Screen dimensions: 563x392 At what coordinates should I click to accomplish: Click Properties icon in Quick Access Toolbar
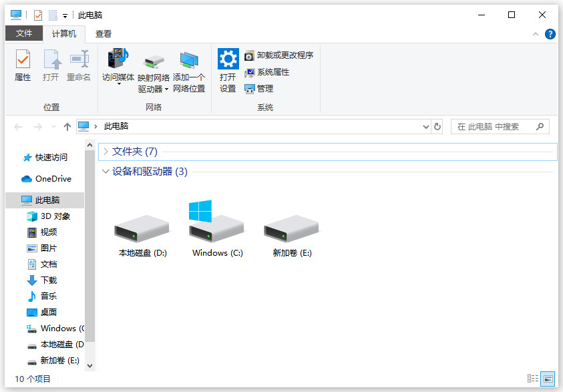tap(38, 15)
